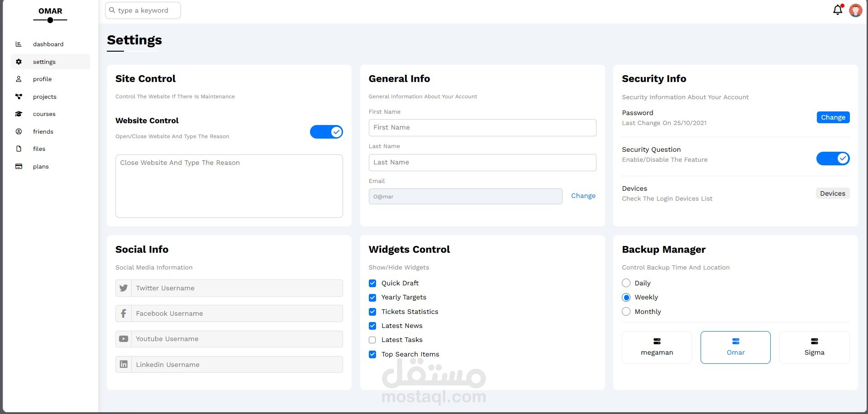868x414 pixels.
Task: Open settings label in the sidebar menu
Action: tap(44, 62)
